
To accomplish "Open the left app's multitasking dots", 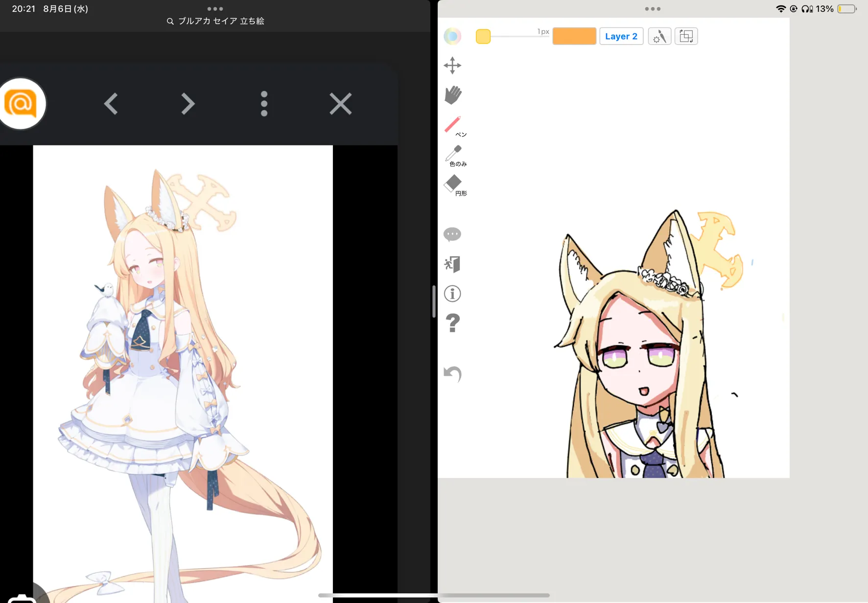I will [215, 9].
